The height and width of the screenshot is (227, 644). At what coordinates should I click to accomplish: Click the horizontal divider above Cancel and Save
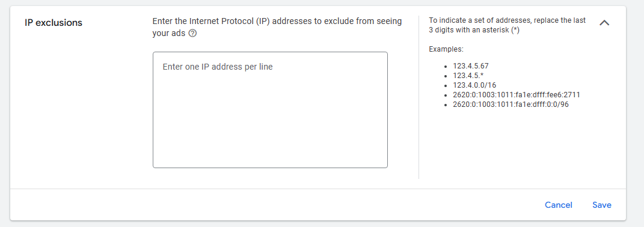coord(318,189)
